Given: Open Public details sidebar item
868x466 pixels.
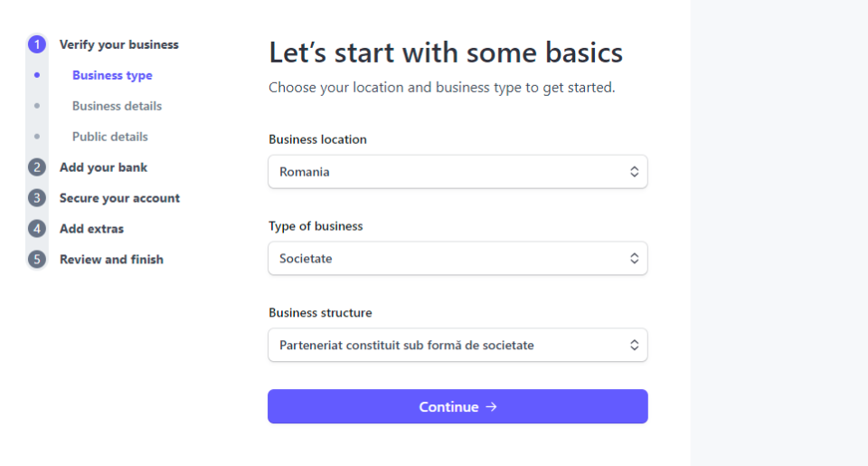Looking at the screenshot, I should (x=110, y=137).
